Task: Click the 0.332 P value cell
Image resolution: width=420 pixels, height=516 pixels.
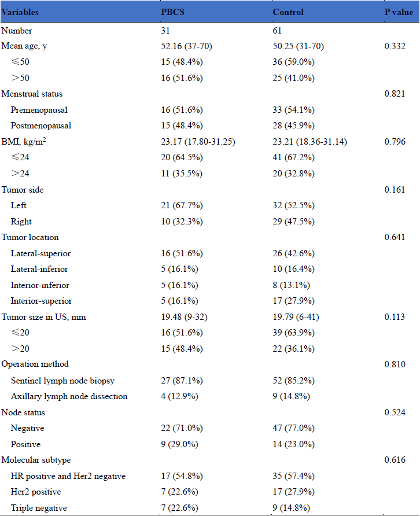Action: coord(395,46)
